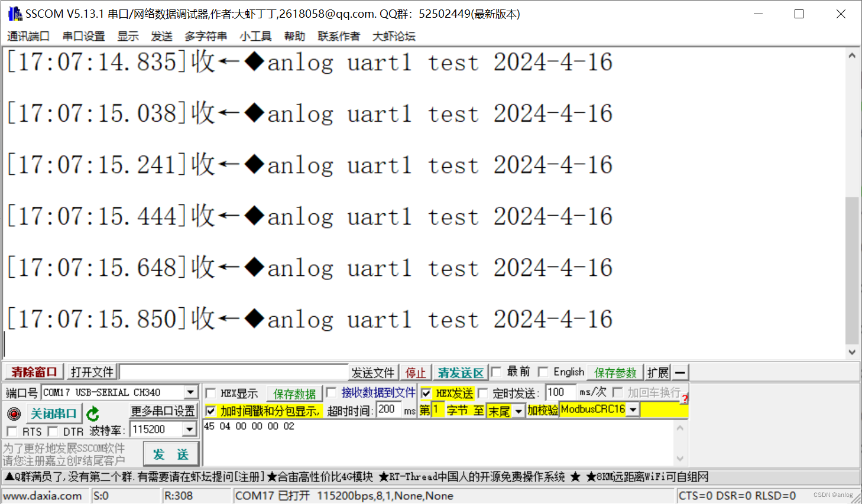Open the ModbusCRC16 checksum dropdown
Screen dimensions: 862x504
[633, 409]
